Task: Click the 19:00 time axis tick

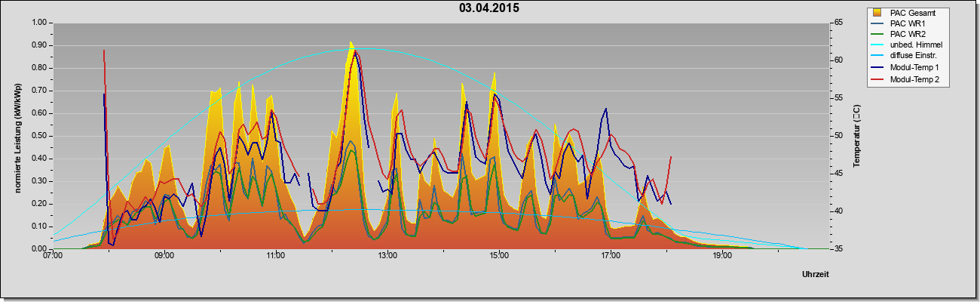Action: coord(722,256)
